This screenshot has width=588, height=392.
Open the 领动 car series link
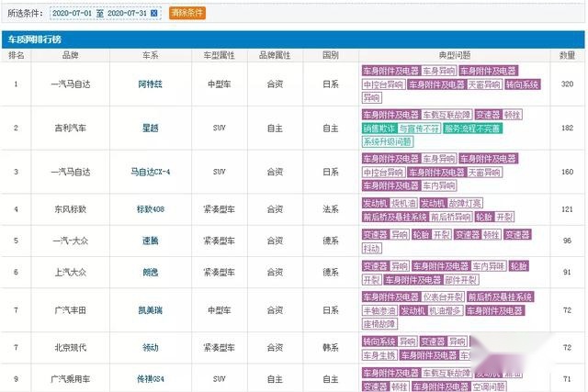(151, 348)
